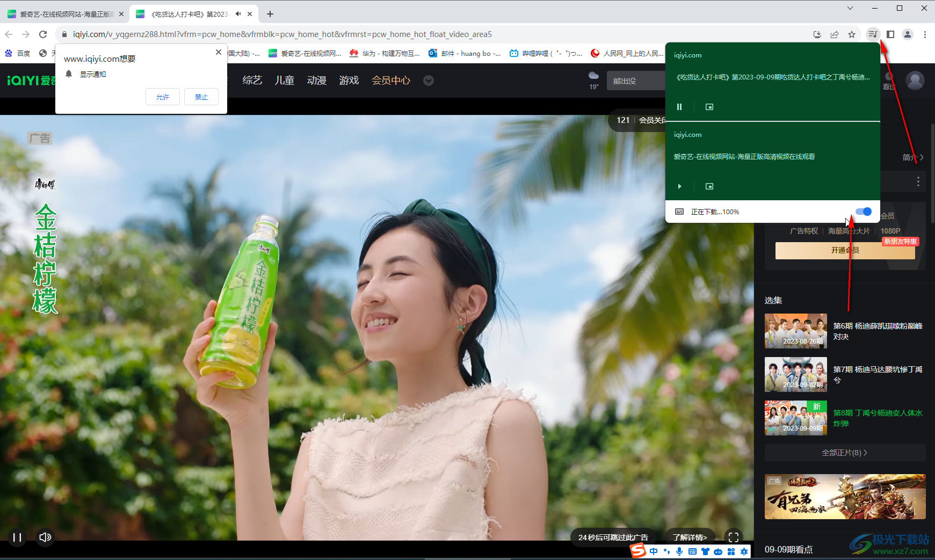
Task: Open a new browser tab
Action: [270, 14]
